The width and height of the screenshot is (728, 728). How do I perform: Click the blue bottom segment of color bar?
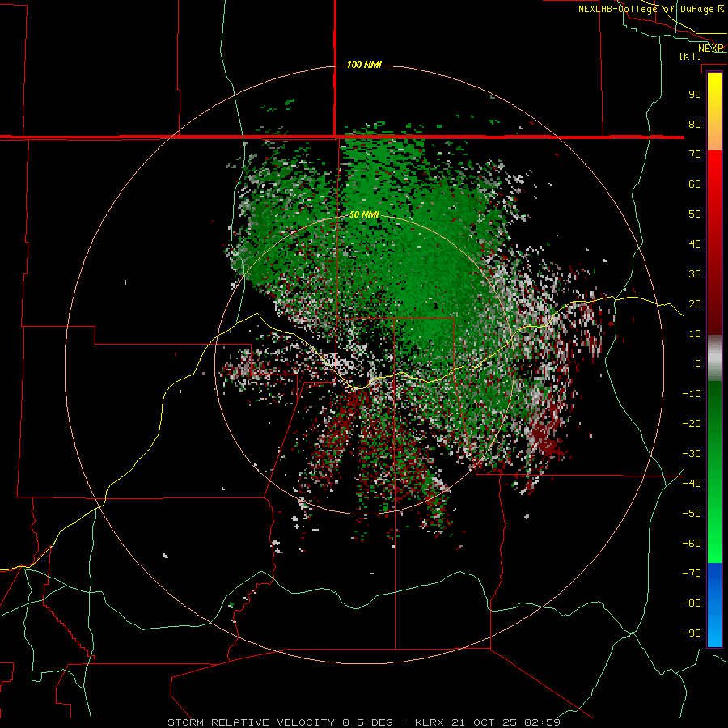714,605
